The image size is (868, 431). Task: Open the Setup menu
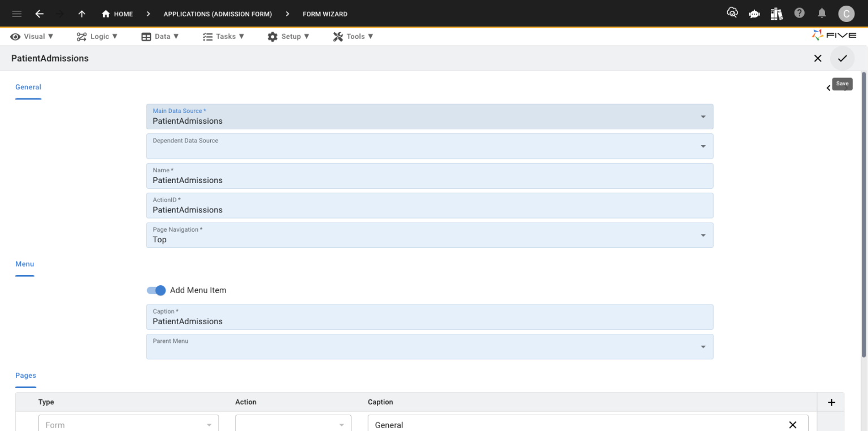(x=288, y=36)
